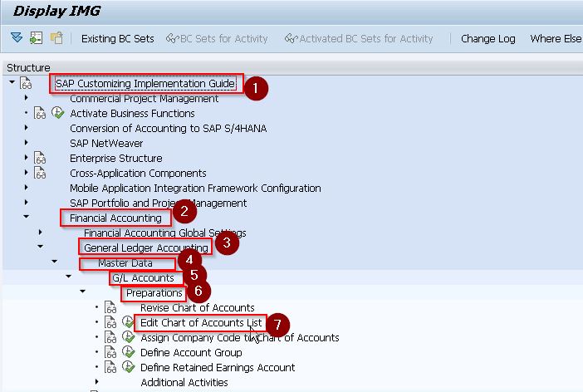Screen dimensions: 583x392
Task: Expand Conversion of Accounting to SAP S/4HANA
Action: [26, 128]
